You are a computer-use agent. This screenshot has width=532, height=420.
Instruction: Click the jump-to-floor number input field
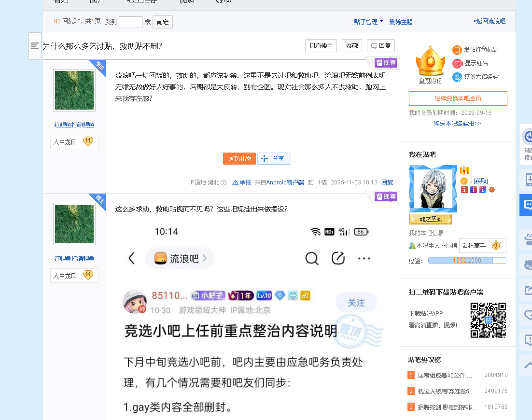[130, 22]
